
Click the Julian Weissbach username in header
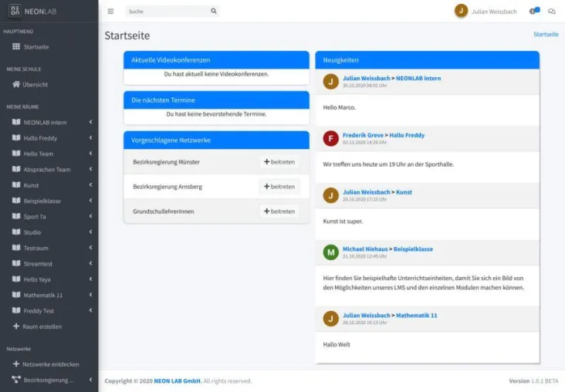click(494, 12)
